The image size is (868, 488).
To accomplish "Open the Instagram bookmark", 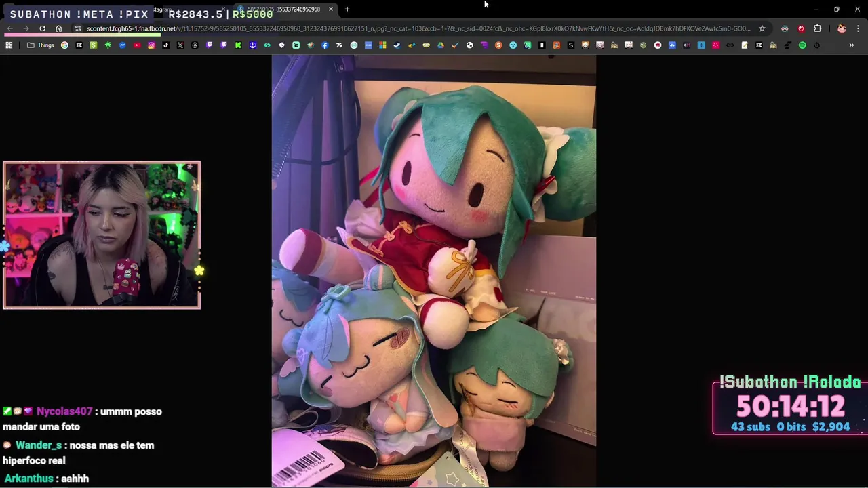I will [x=151, y=45].
